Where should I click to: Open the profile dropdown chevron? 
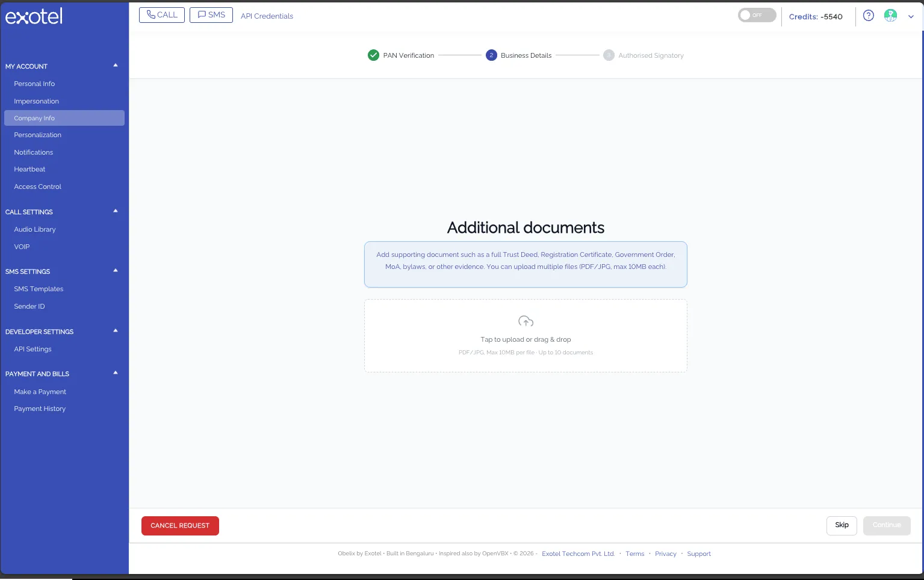pos(911,17)
